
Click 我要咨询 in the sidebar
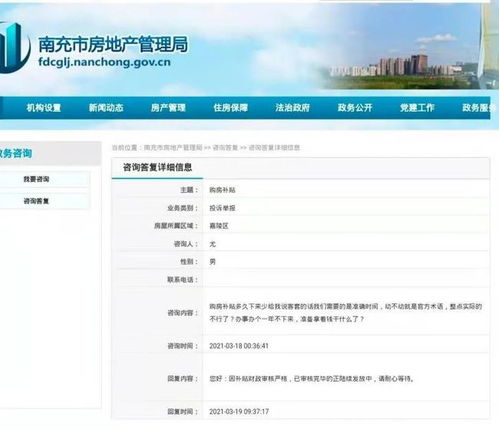[x=36, y=179]
